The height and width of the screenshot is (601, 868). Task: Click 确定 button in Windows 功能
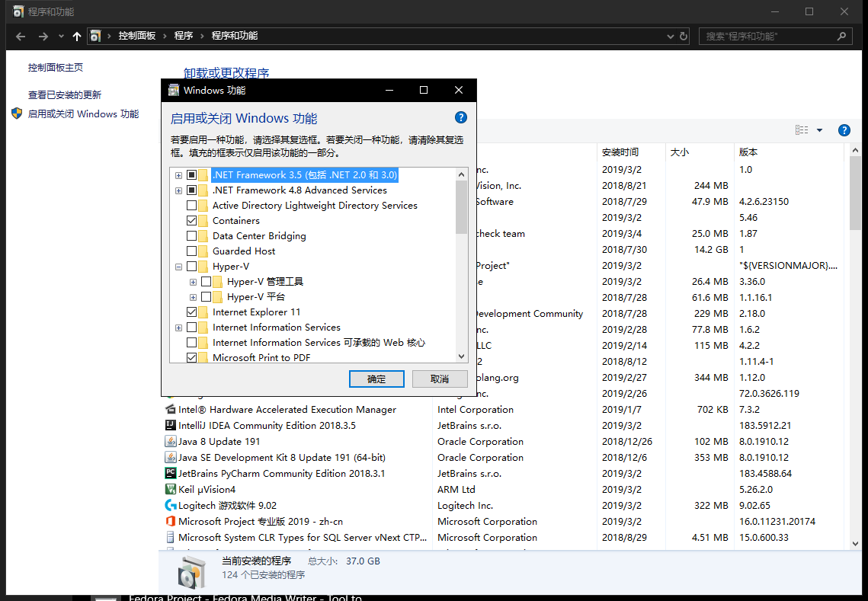pos(376,379)
